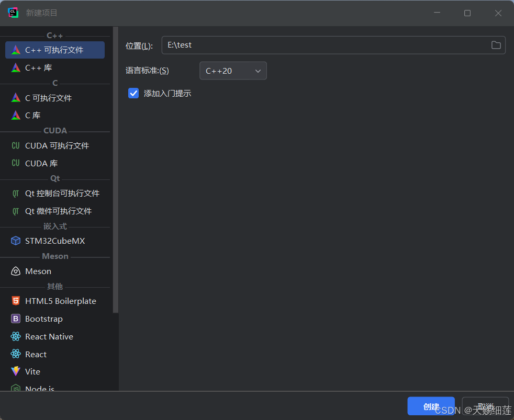This screenshot has height=420, width=514.
Task: Select STM32CubeMX project type
Action: click(x=55, y=241)
